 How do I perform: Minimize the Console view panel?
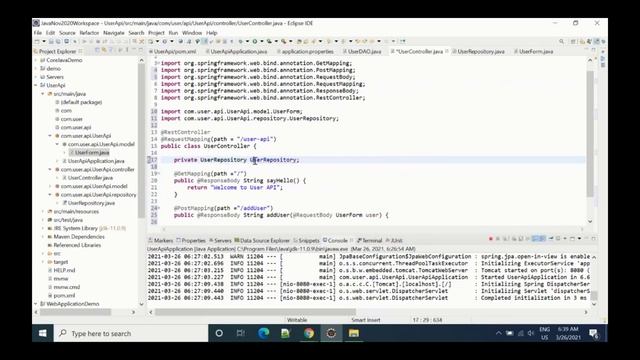tap(587, 238)
